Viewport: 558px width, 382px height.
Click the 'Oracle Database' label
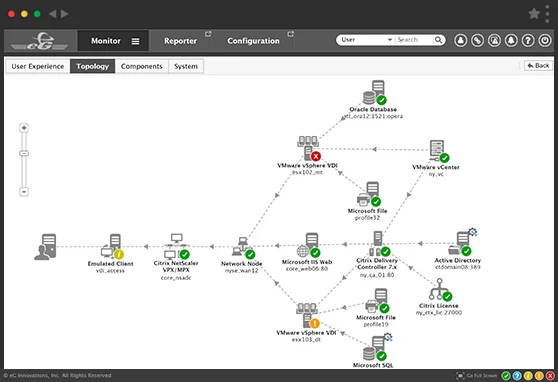point(373,109)
